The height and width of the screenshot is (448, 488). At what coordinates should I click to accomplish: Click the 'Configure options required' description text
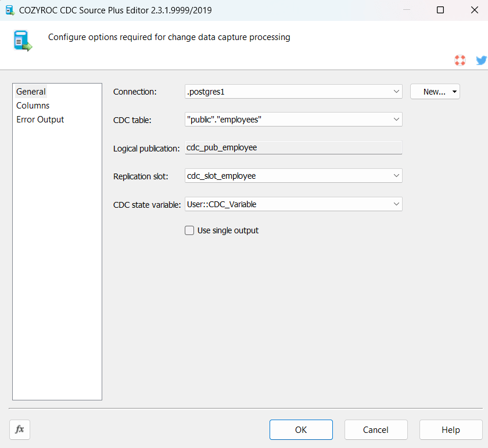pyautogui.click(x=169, y=37)
